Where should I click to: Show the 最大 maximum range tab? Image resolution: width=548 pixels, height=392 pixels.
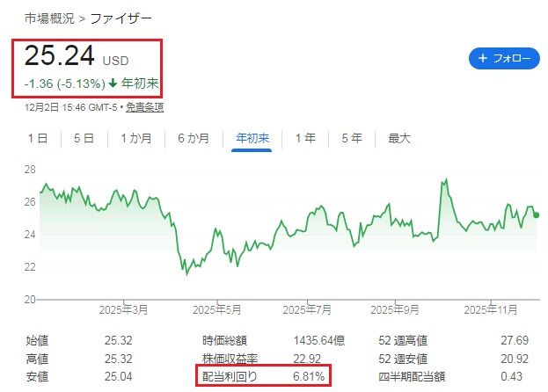pos(398,138)
